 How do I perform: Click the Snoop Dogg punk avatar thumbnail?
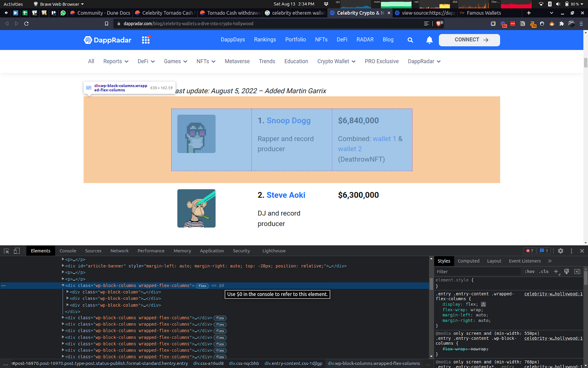(197, 134)
